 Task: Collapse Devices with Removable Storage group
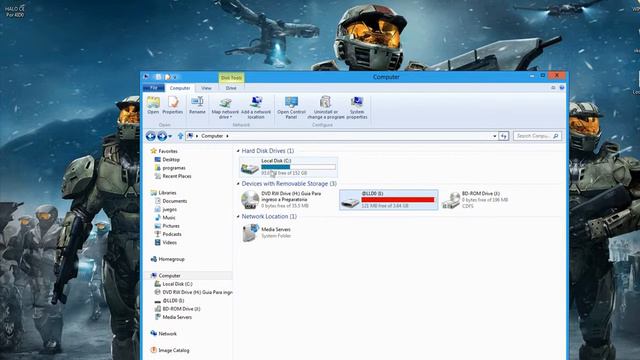coord(238,184)
